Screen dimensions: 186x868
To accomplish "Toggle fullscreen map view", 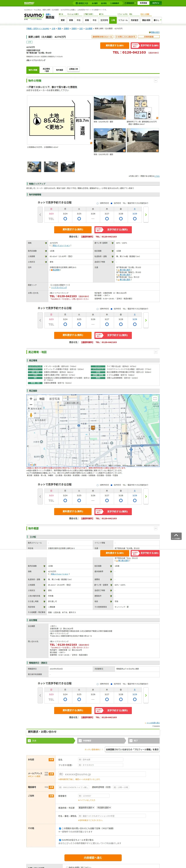I will tap(155, 399).
